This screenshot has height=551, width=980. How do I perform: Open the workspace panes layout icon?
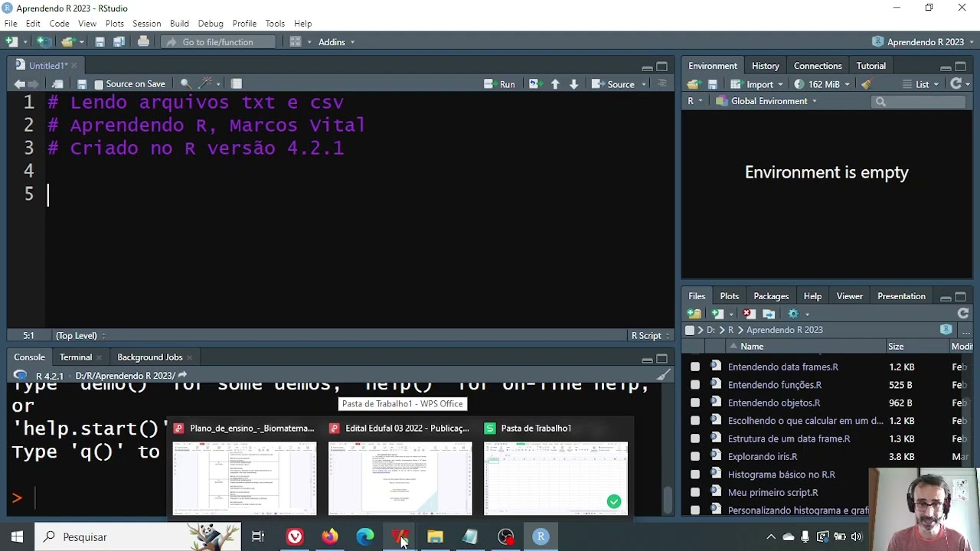click(296, 42)
